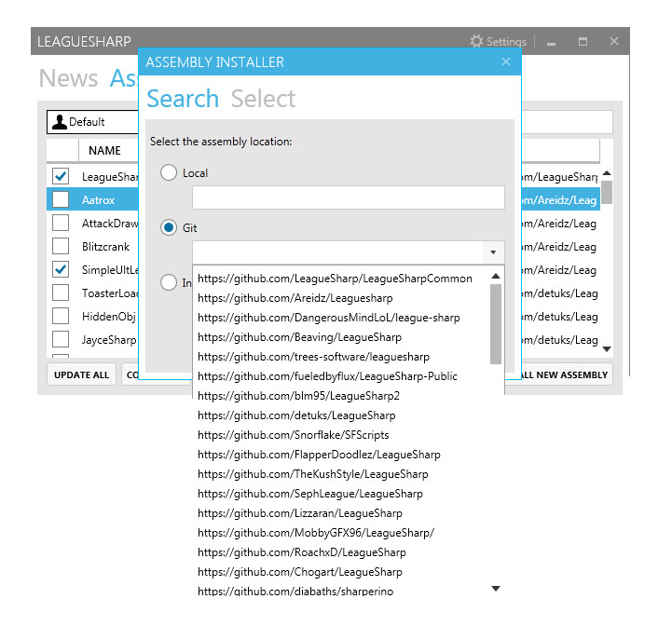Click the UPDATE ALL button
This screenshot has width=672, height=626.
(x=81, y=374)
